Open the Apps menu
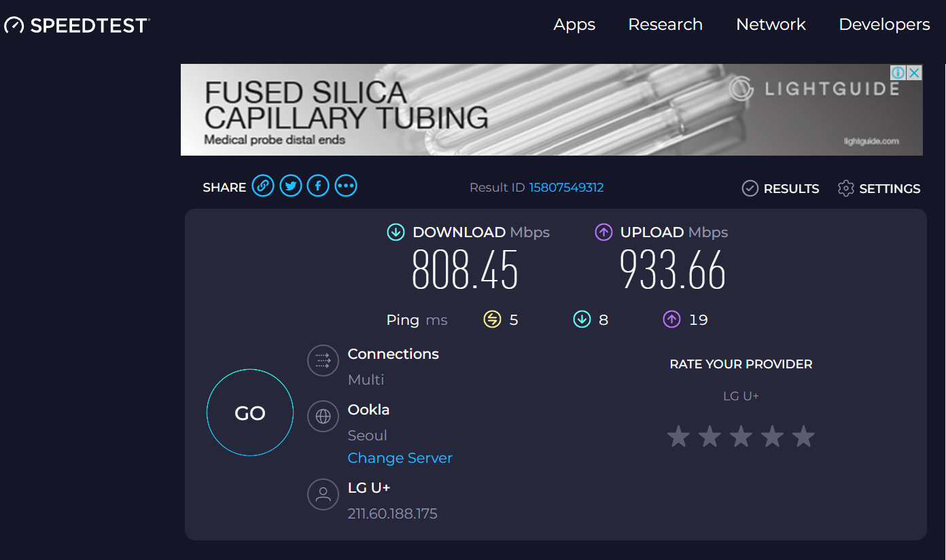 coord(574,25)
